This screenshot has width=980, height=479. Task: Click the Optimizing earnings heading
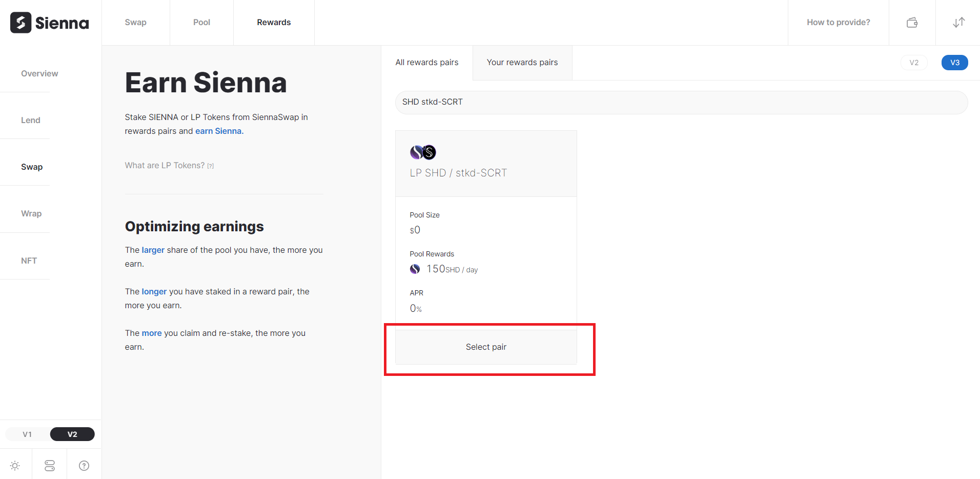click(194, 227)
